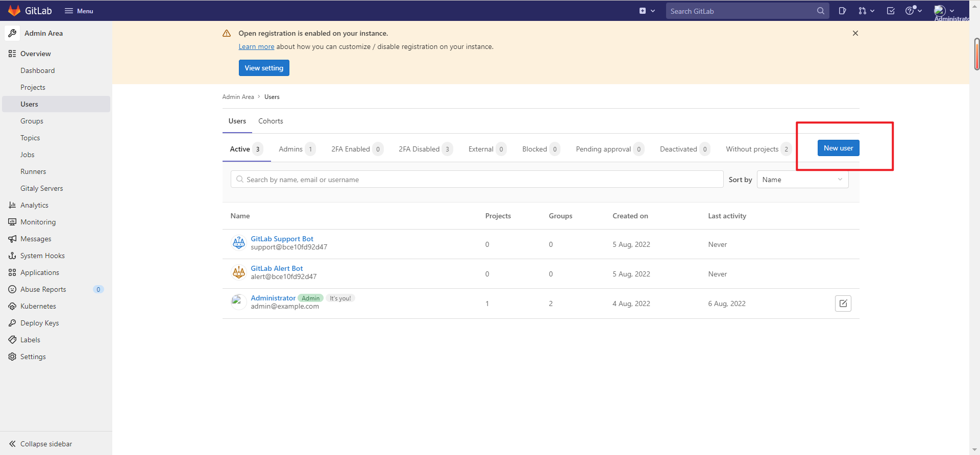This screenshot has height=455, width=980.
Task: Select the Users tab
Action: [237, 121]
